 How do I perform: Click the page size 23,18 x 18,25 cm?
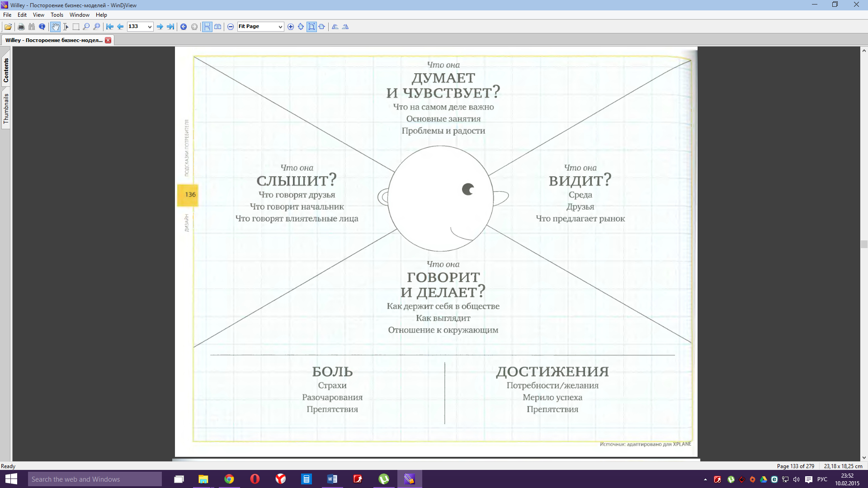coord(843,466)
